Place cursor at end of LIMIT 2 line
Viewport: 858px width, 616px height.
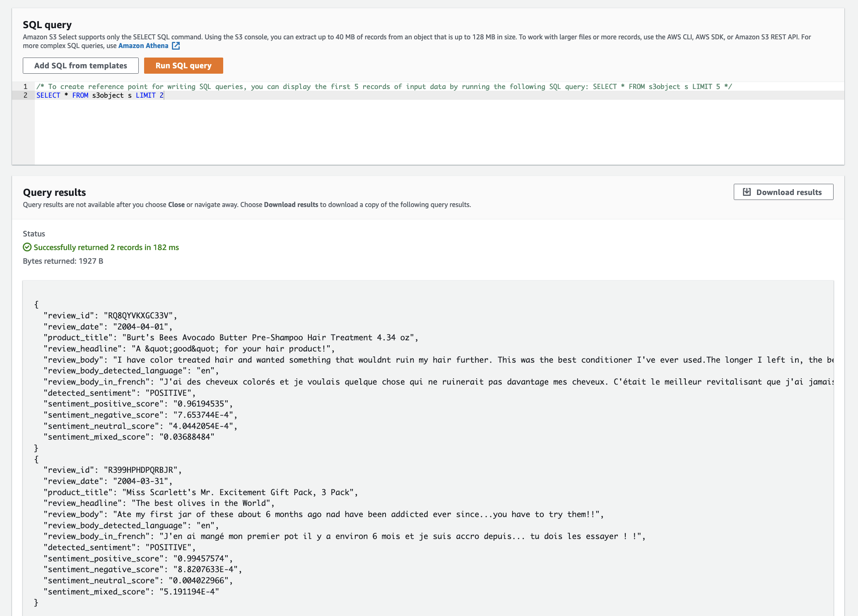[x=164, y=95]
